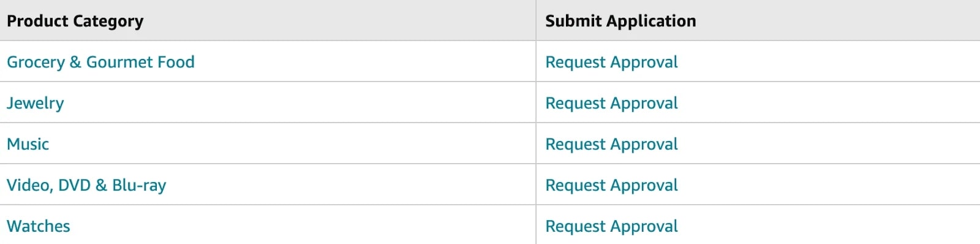
Task: Select the Grocery & Gourmet Food table row
Action: (490, 61)
